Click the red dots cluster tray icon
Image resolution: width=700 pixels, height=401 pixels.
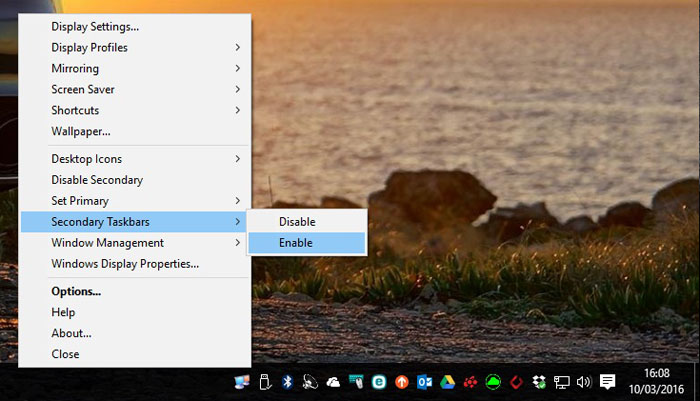coord(470,382)
